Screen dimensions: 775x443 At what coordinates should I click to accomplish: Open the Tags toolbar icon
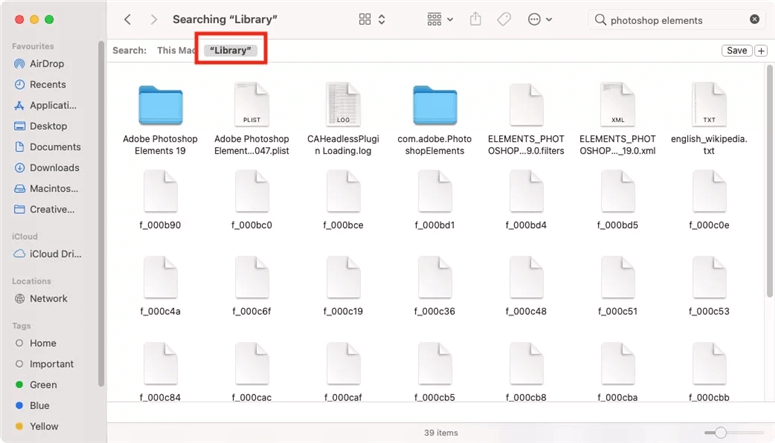pos(504,19)
